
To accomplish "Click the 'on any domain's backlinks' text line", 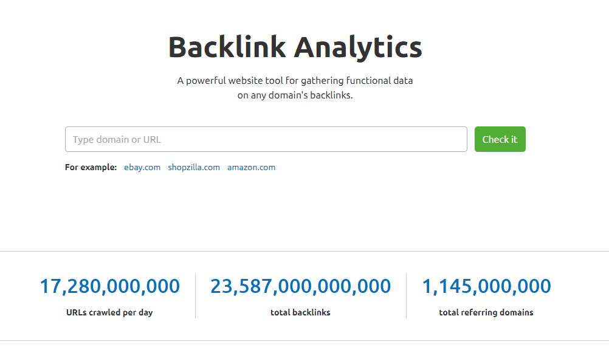I will coord(295,95).
